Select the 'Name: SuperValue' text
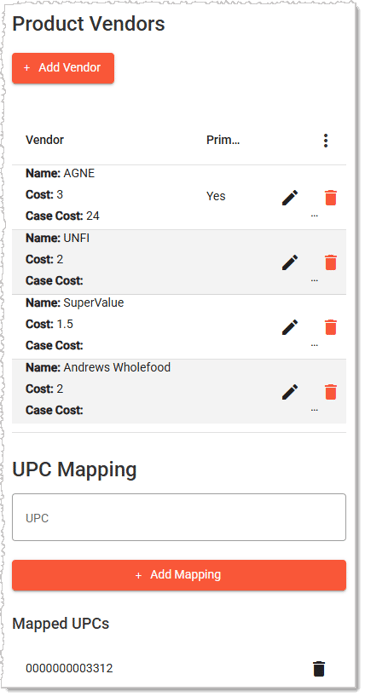365x697 pixels. click(x=75, y=303)
